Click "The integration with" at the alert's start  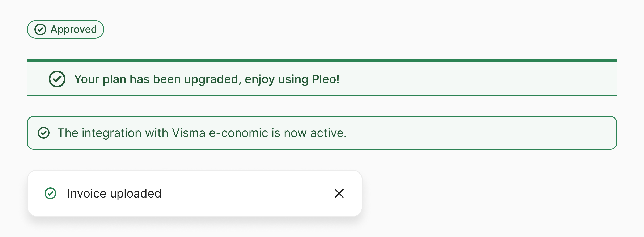pos(113,133)
